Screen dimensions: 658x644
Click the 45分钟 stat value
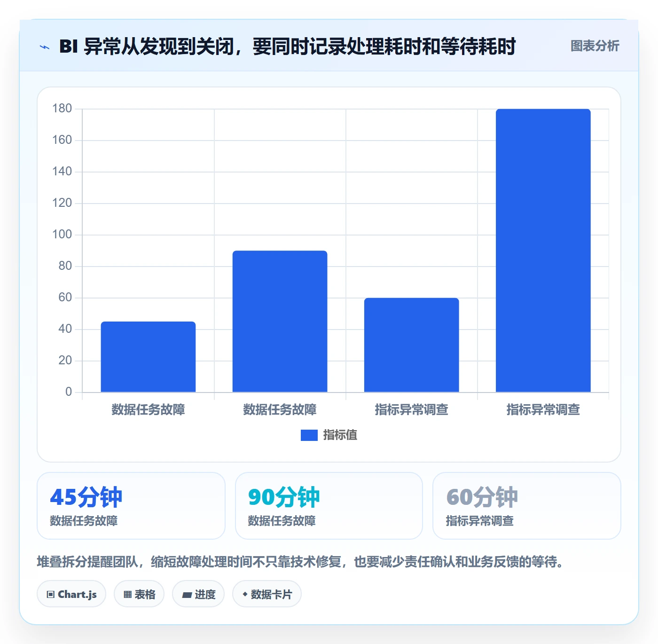coord(86,497)
